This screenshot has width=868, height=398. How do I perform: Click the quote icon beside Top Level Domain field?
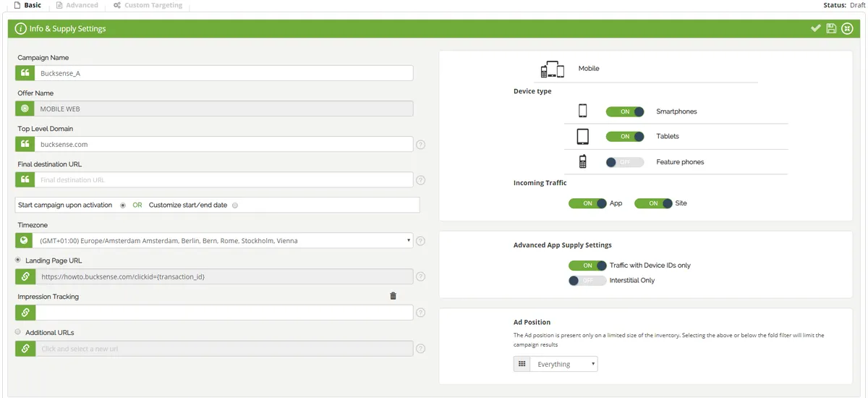point(25,144)
